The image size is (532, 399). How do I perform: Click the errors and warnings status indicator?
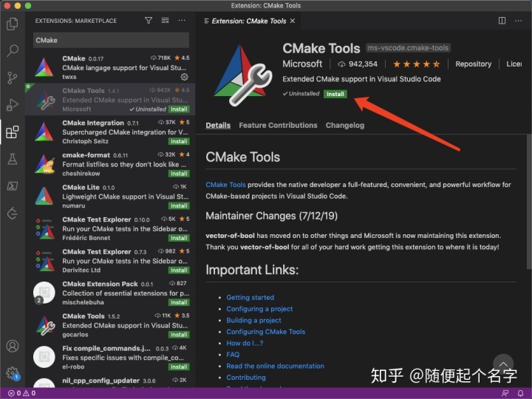coord(21,393)
